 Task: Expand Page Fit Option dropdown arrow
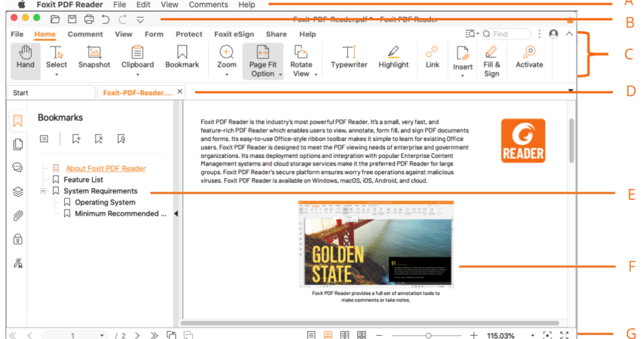tap(280, 75)
